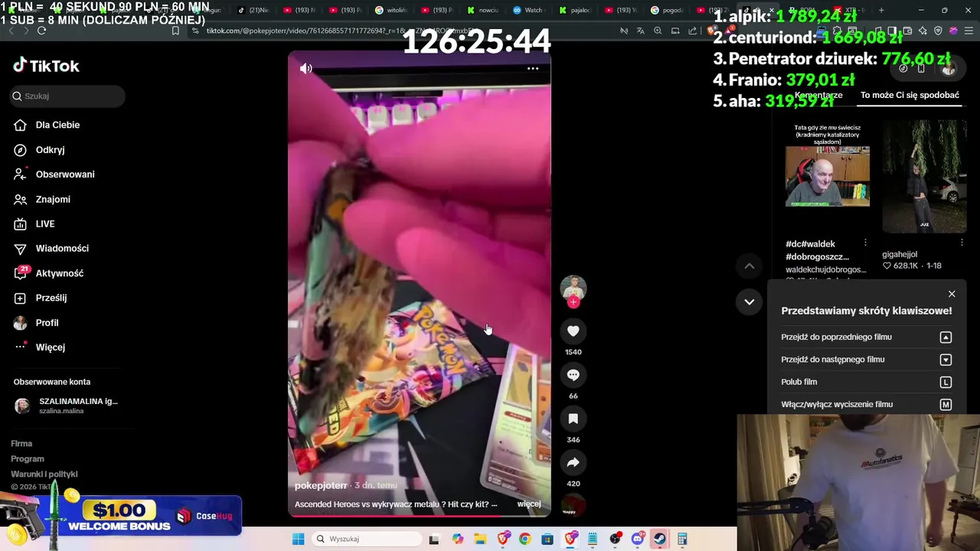Open Warunki i polityki link
This screenshot has width=980, height=551.
tap(44, 474)
